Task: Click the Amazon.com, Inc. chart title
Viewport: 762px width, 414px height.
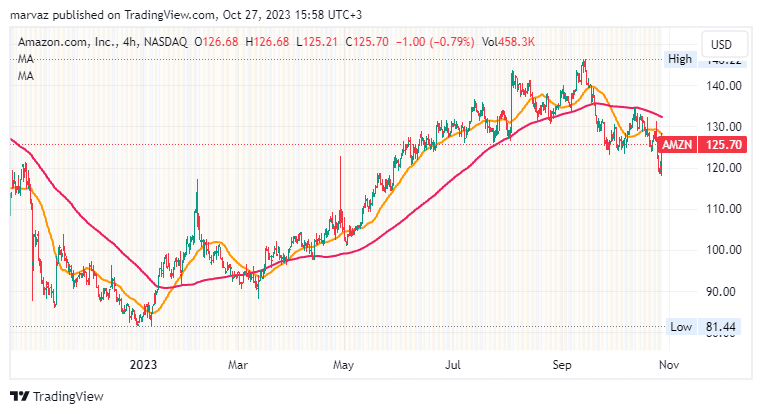Action: tap(103, 42)
